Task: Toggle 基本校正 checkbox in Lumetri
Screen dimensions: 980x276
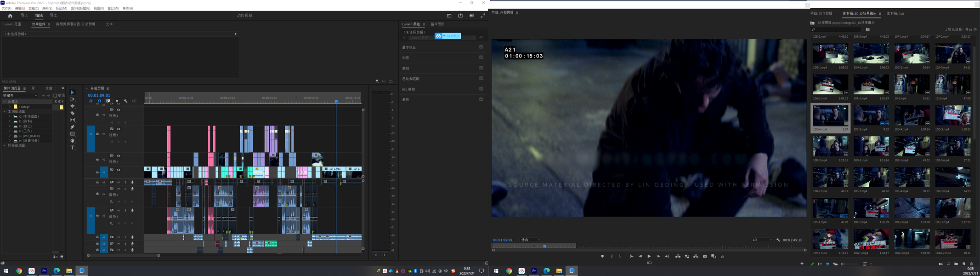Action: [481, 47]
